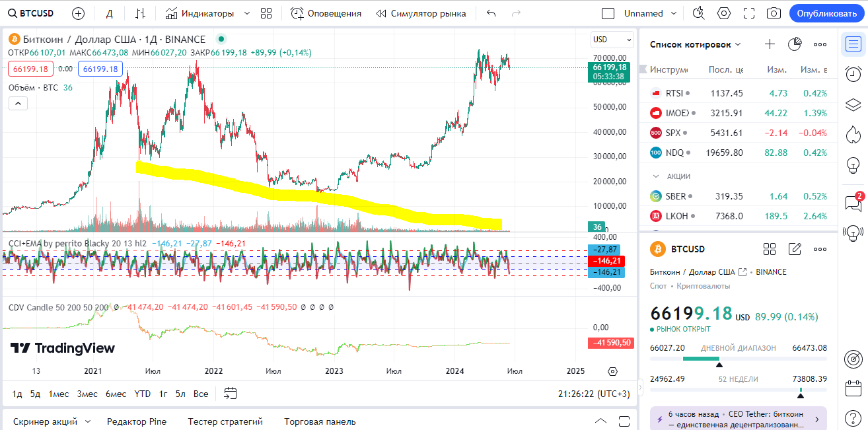This screenshot has width=868, height=430.
Task: Maximize the bottom panel square icon
Action: (x=624, y=421)
